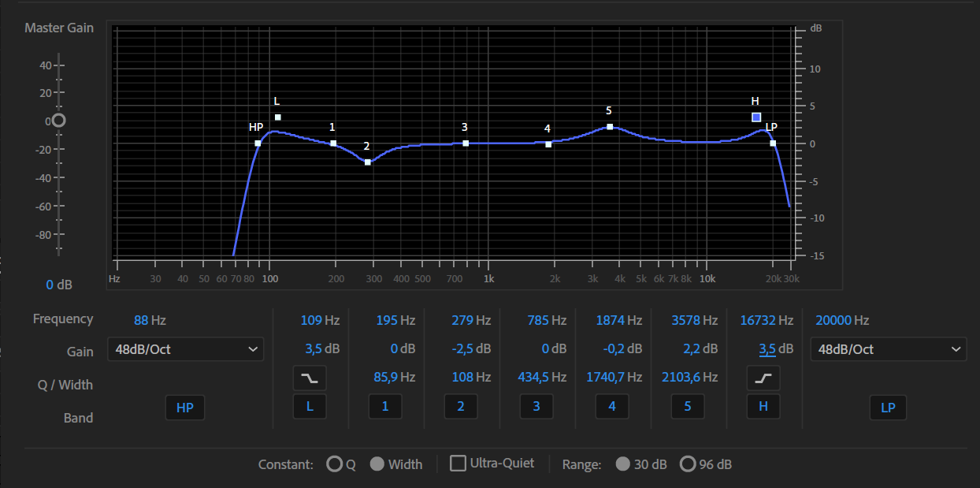980x488 pixels.
Task: Toggle band 5 button
Action: (688, 407)
